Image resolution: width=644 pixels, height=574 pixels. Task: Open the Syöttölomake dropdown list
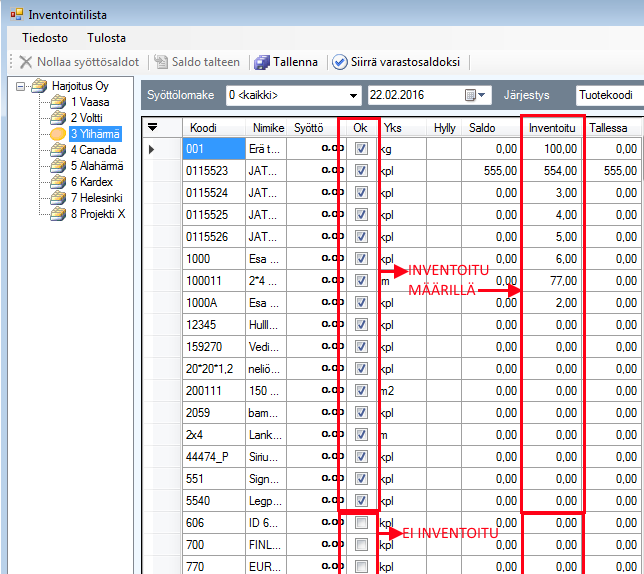pos(354,95)
